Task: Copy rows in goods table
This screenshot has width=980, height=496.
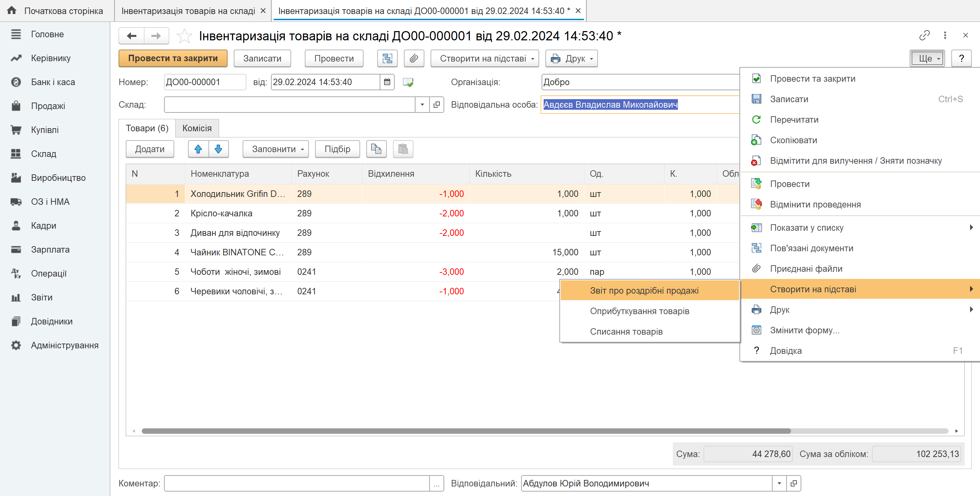Action: coord(376,149)
